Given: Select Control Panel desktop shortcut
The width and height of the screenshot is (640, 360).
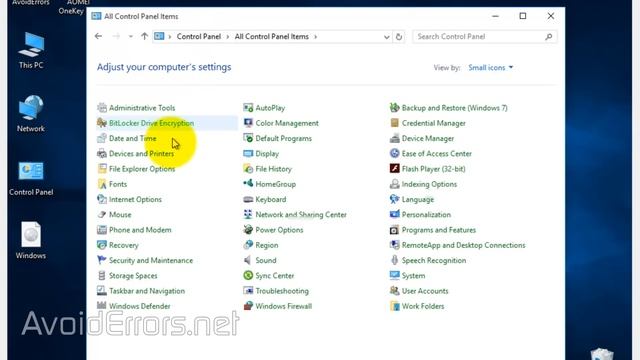Looking at the screenshot, I should pos(31,178).
